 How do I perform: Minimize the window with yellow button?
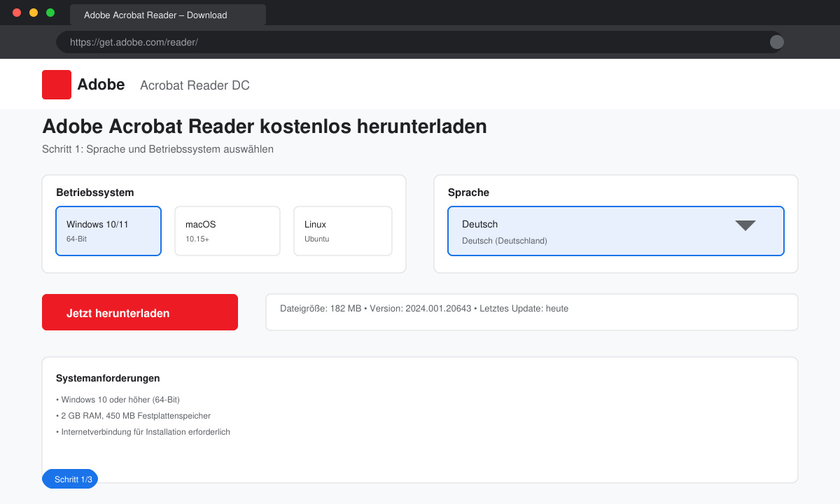pos(34,13)
